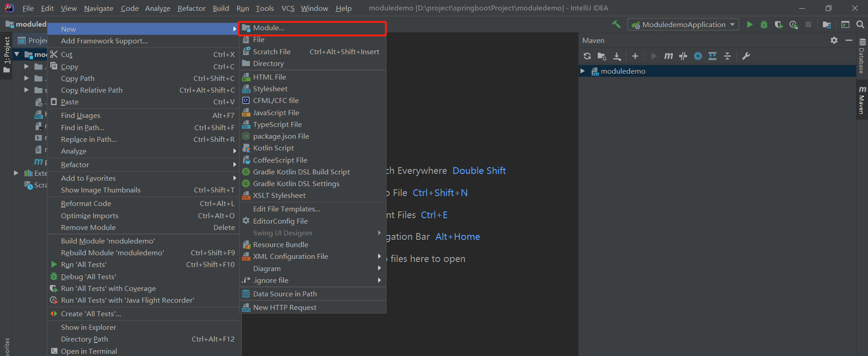The height and width of the screenshot is (356, 868).
Task: Choose Module... from New submenu
Action: 313,28
